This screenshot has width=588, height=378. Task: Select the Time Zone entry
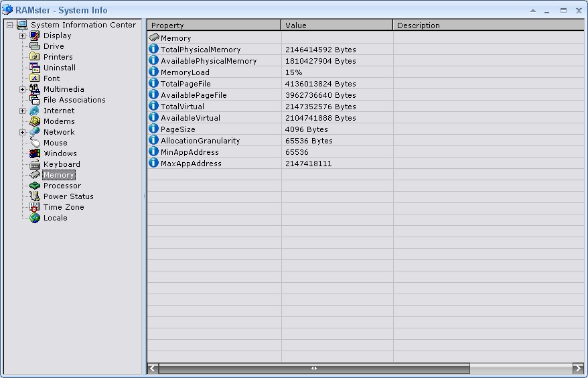64,207
